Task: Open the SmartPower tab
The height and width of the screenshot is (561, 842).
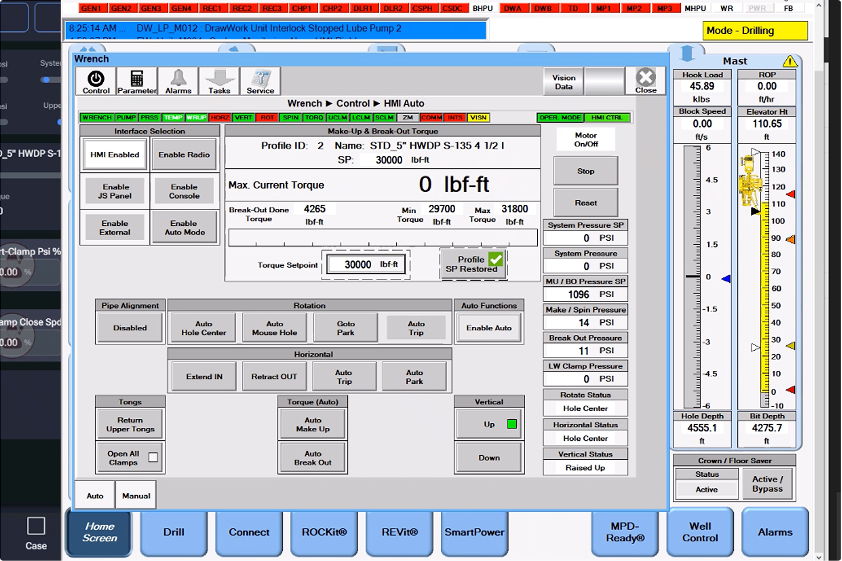Action: [x=474, y=532]
